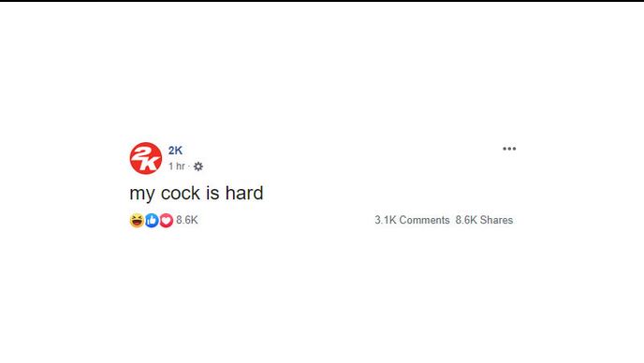View the 3.1K Comments on the post
Viewport: 644px width, 363px height.
coord(412,220)
